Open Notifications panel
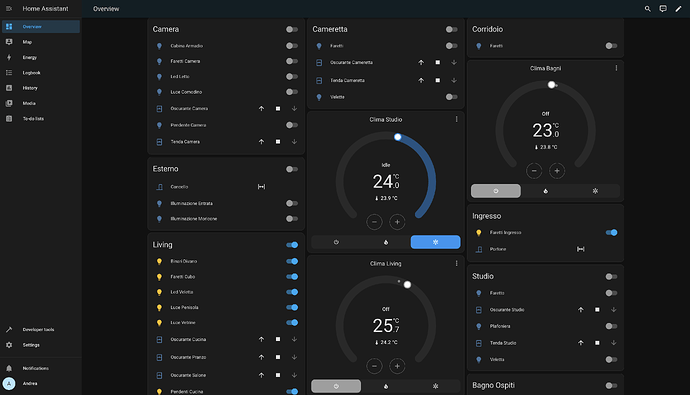This screenshot has height=395, width=690. pyautogui.click(x=41, y=368)
